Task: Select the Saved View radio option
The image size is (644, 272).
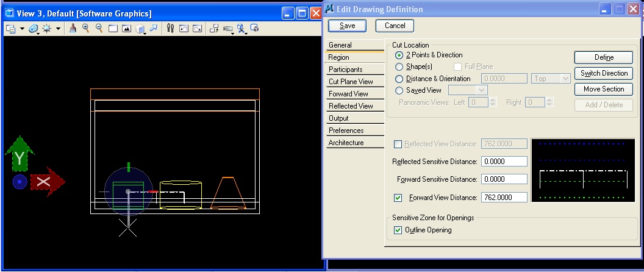Action: point(399,90)
